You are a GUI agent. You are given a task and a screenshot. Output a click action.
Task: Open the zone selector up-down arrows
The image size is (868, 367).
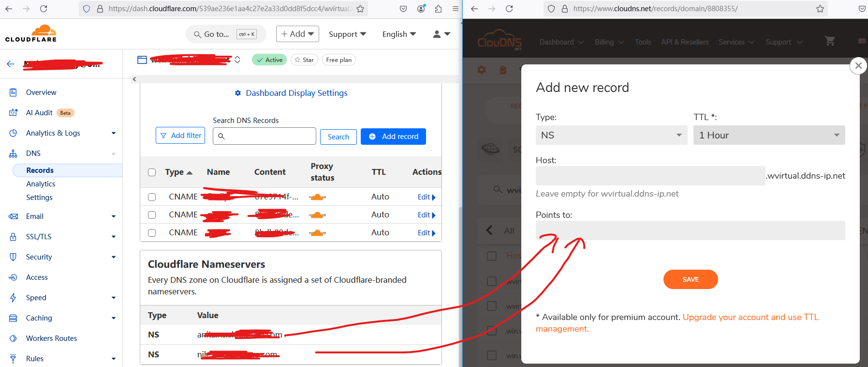237,60
